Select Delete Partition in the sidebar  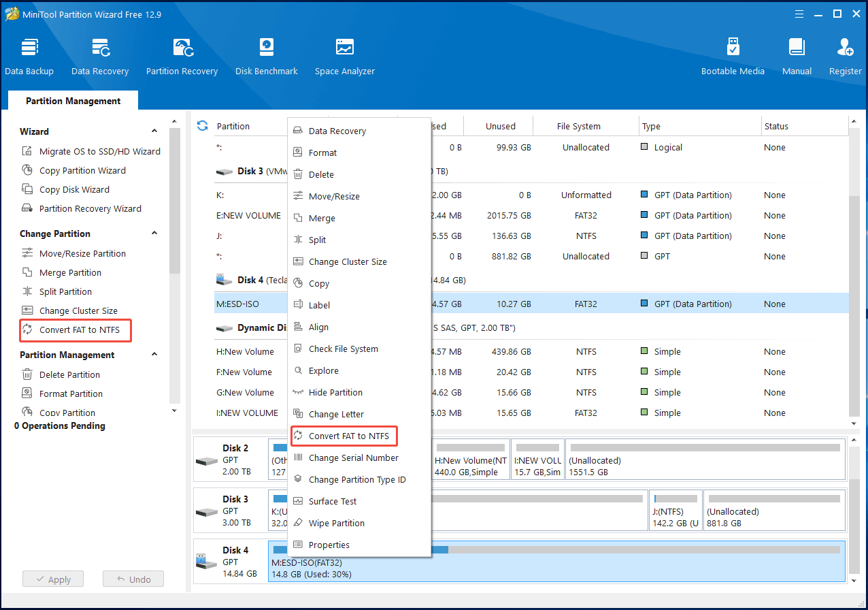pos(61,375)
